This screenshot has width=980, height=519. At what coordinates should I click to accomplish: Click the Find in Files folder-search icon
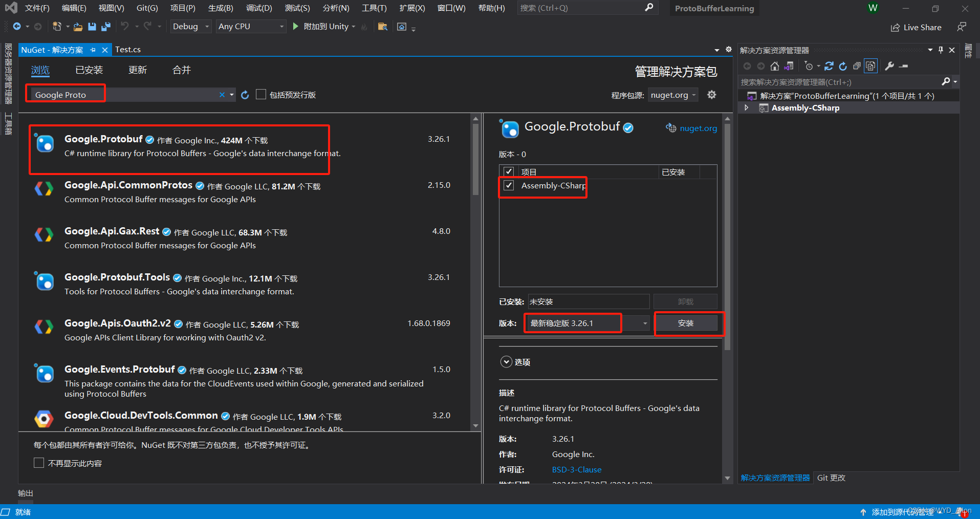[382, 27]
